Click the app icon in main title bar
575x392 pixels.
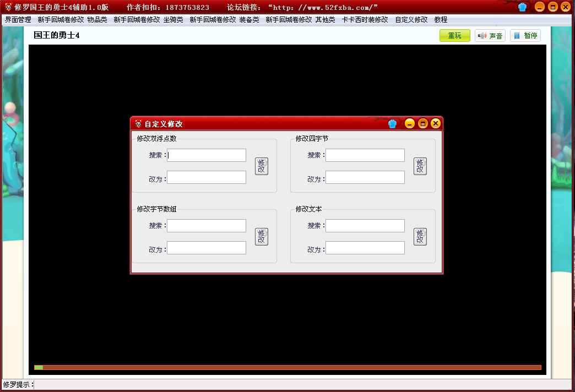8,7
